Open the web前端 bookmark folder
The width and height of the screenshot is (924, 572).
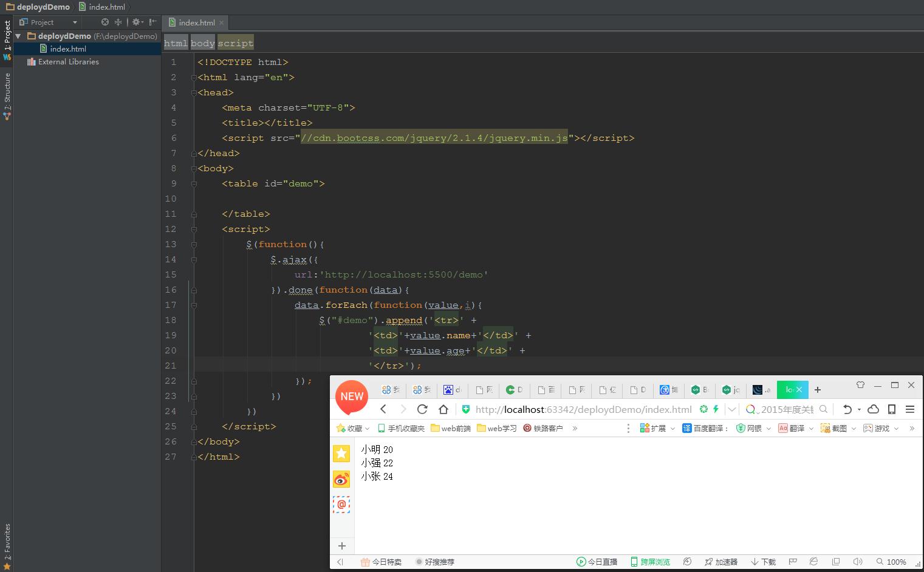pyautogui.click(x=451, y=428)
